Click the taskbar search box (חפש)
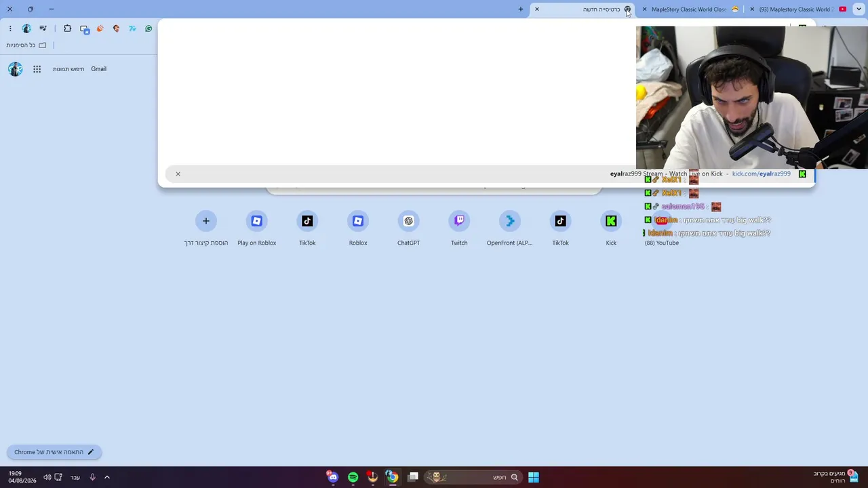 coord(473,477)
